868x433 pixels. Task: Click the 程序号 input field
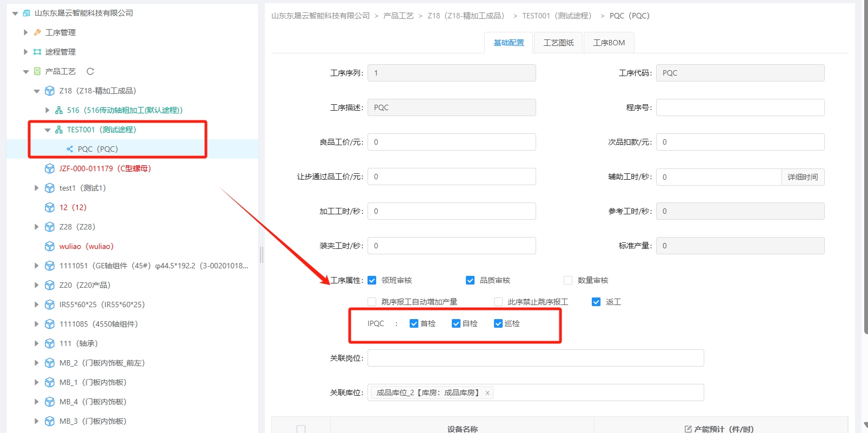coord(740,107)
